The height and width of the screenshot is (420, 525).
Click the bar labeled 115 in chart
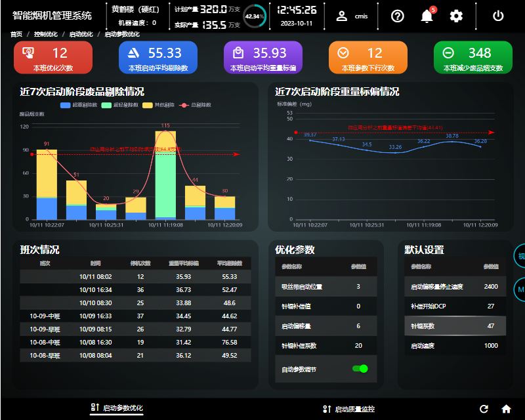(x=165, y=175)
